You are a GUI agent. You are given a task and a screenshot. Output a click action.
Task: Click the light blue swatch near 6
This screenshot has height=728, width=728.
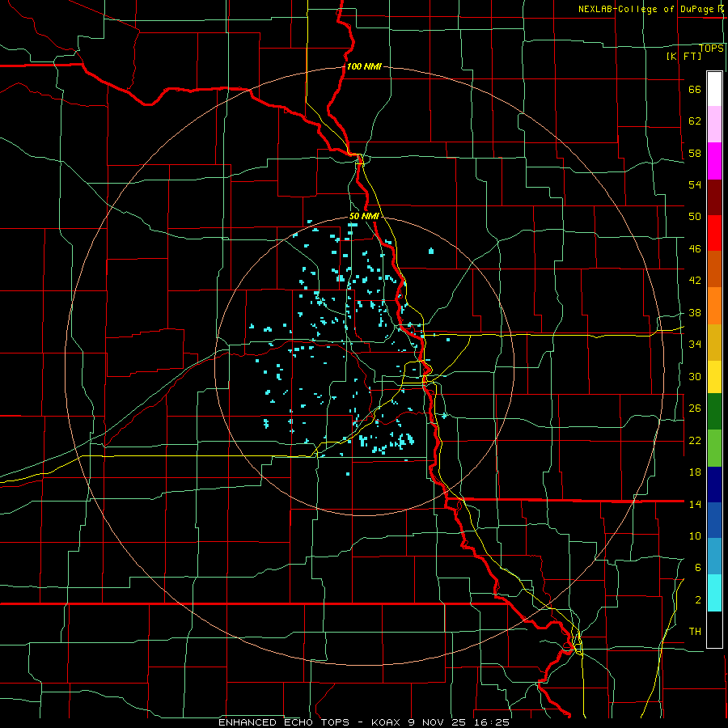(x=714, y=557)
